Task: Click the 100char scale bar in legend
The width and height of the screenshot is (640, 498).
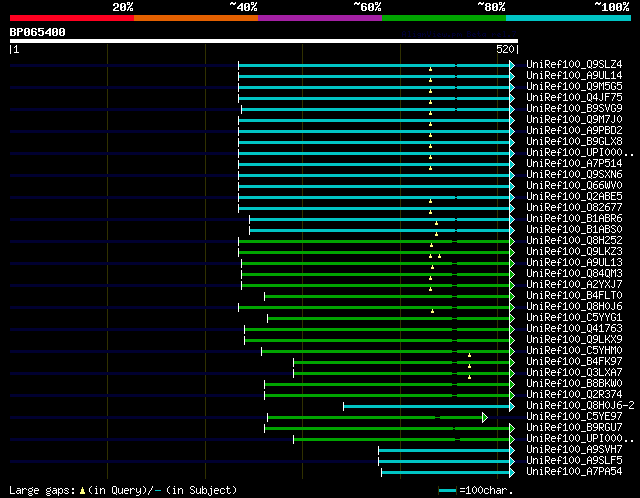Action: tap(447, 490)
